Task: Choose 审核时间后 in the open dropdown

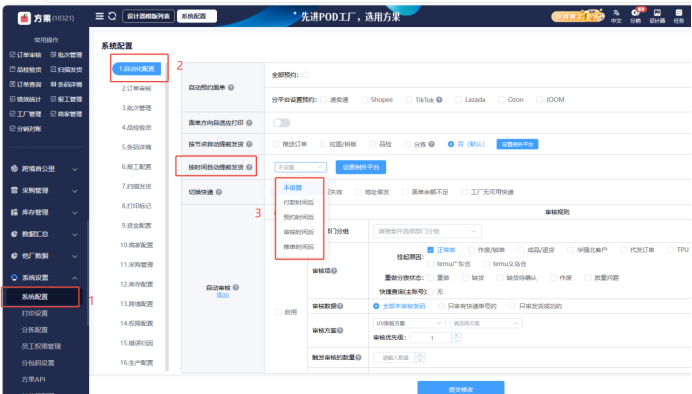Action: (299, 232)
